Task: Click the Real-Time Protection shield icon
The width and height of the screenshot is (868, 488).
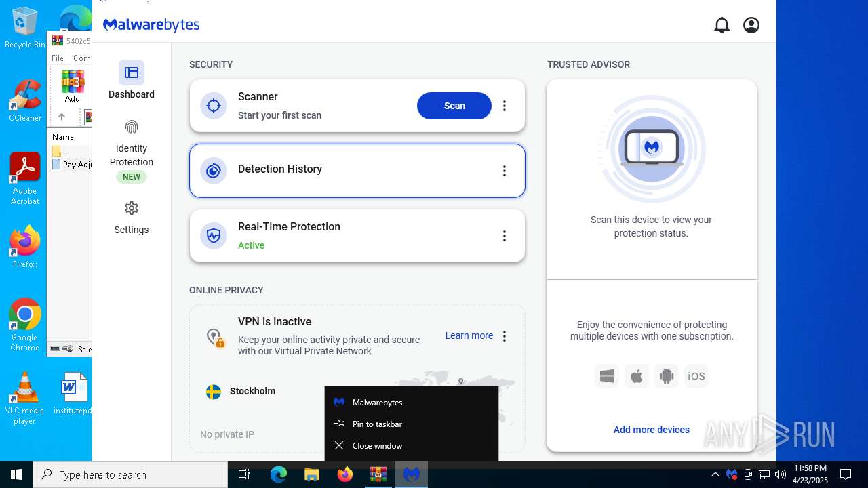Action: [214, 236]
